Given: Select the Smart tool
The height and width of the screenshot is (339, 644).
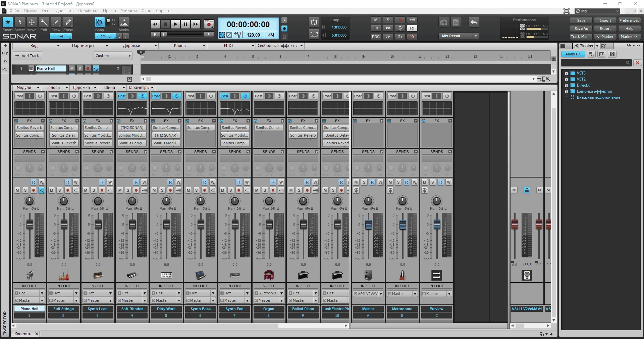Looking at the screenshot, I should [8, 22].
